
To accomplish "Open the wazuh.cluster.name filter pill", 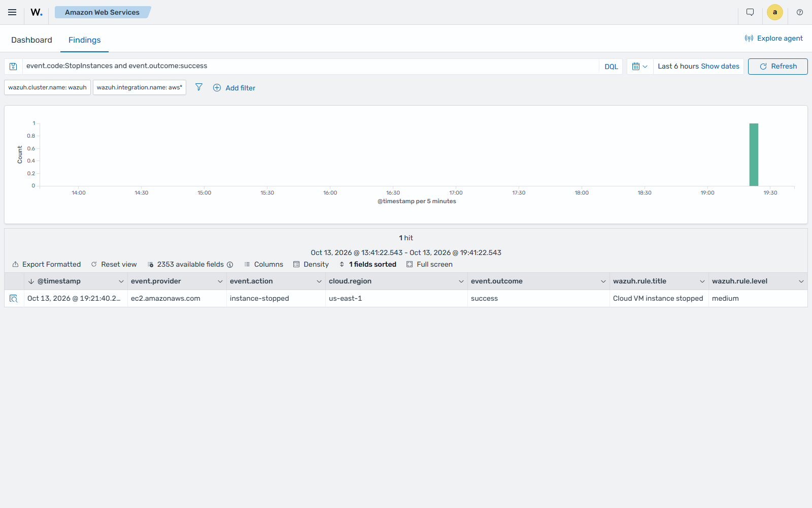I will pyautogui.click(x=48, y=87).
